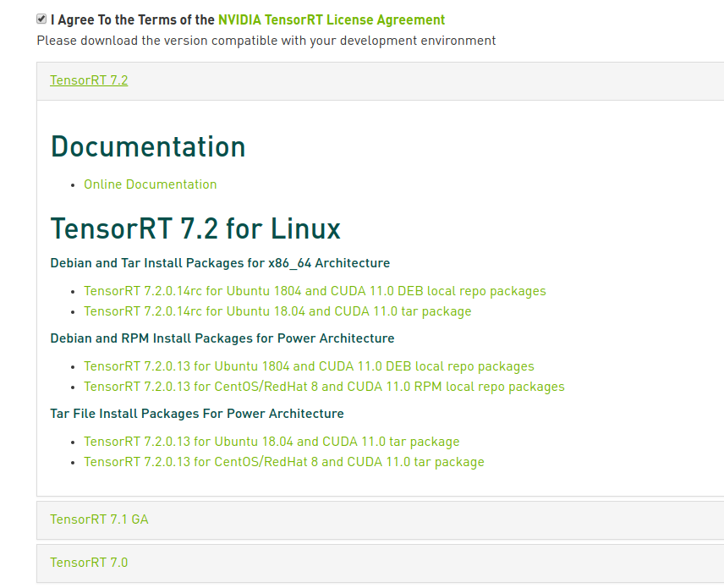724x588 pixels.
Task: Download TensorRT 7.2.0.13 Ubuntu 1804 DEB local repo packages
Action: pos(309,366)
